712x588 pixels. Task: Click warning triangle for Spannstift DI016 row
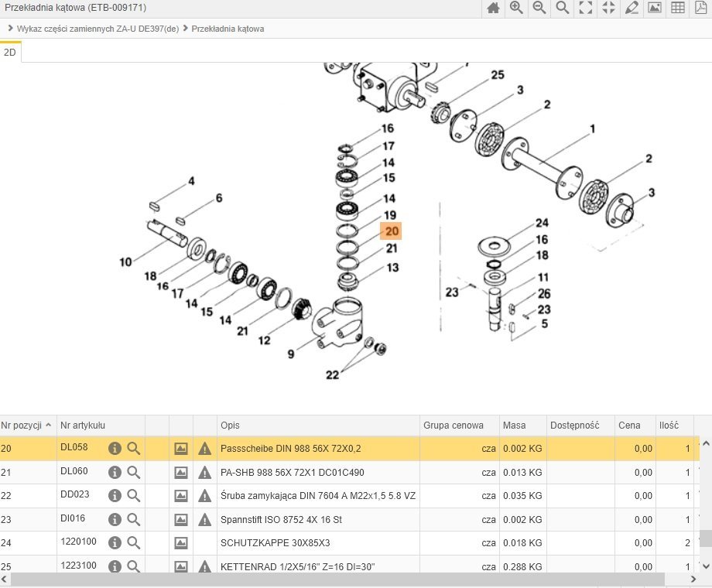(x=204, y=519)
